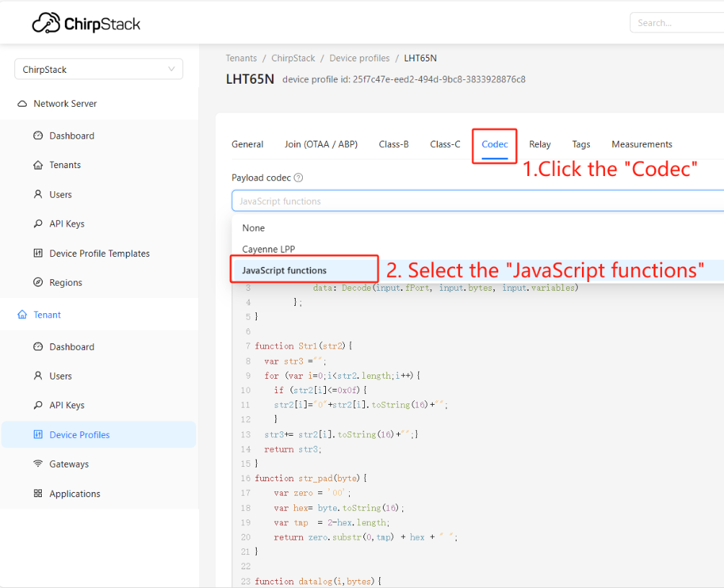The height and width of the screenshot is (588, 724).
Task: Click the API Keys key icon under Network Server
Action: click(x=38, y=224)
